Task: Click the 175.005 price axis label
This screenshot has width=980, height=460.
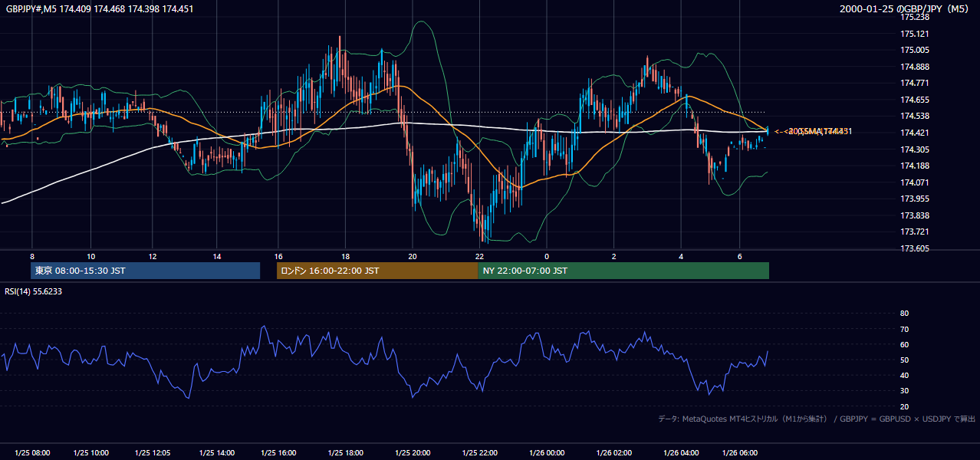Action: [915, 50]
